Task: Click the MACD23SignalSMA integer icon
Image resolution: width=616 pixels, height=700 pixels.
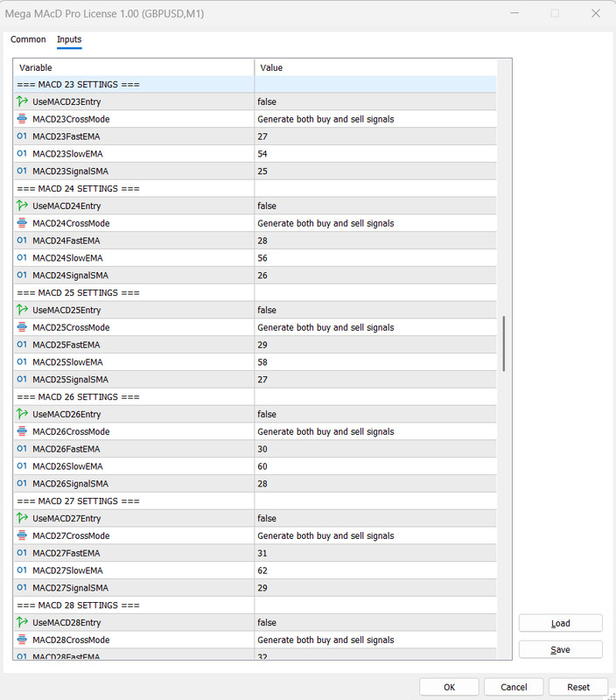Action: [22, 171]
